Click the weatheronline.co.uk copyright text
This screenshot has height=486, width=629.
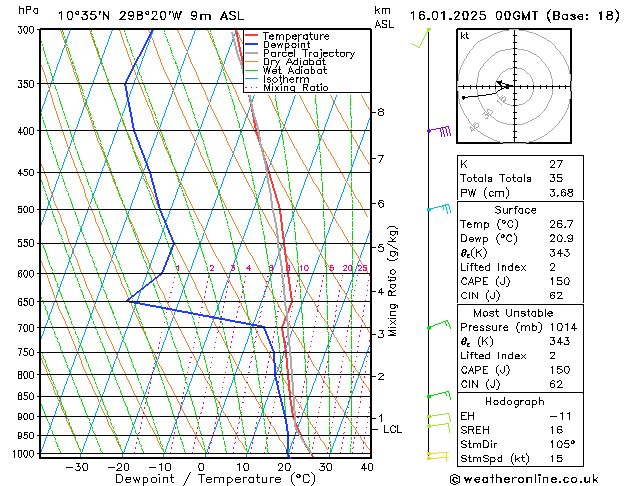pos(524,479)
